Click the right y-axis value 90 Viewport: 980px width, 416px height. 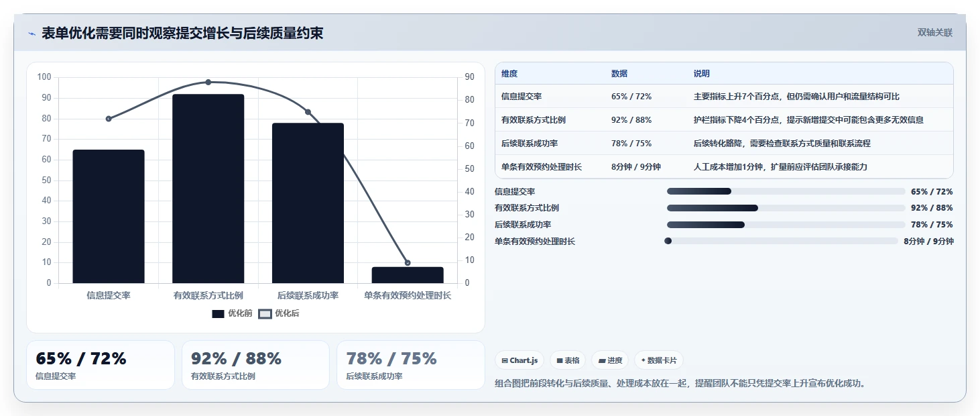point(469,77)
